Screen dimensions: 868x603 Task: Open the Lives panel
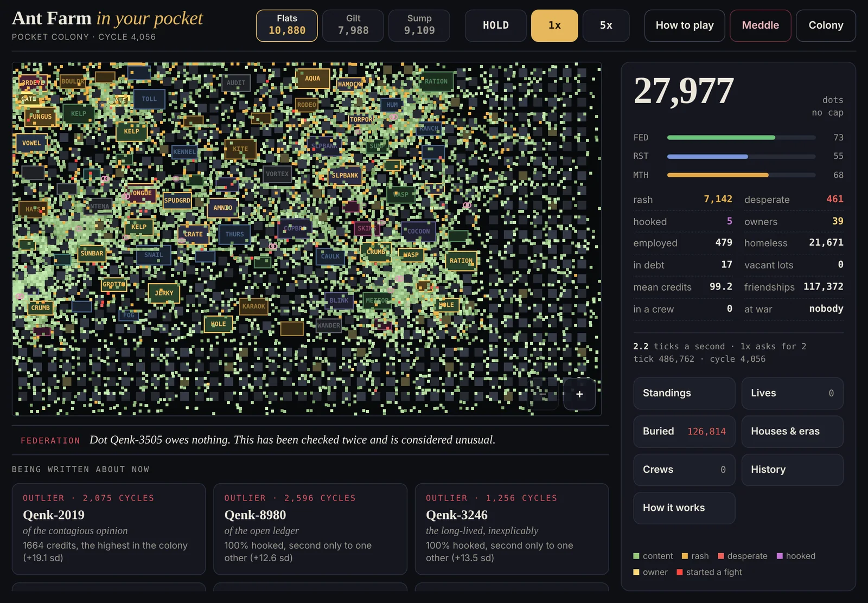(792, 393)
